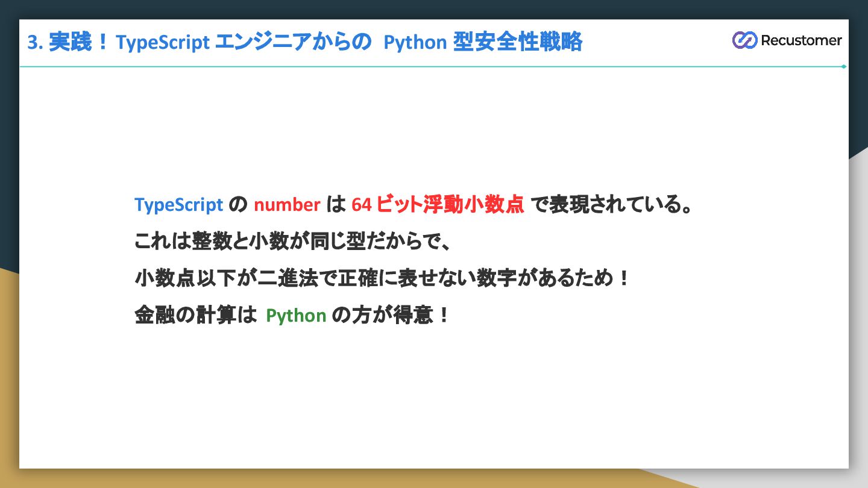Click the slide title '3. 実践！ TypeScript エンジニアからの'
This screenshot has height=488, width=868.
pos(199,42)
